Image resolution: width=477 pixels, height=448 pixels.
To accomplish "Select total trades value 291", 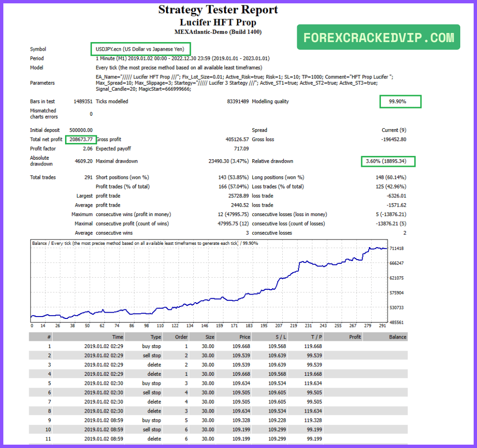I will 89,177.
